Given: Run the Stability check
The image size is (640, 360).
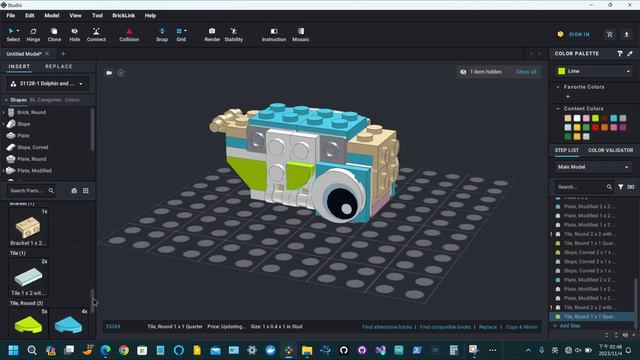Looking at the screenshot, I should [x=233, y=35].
